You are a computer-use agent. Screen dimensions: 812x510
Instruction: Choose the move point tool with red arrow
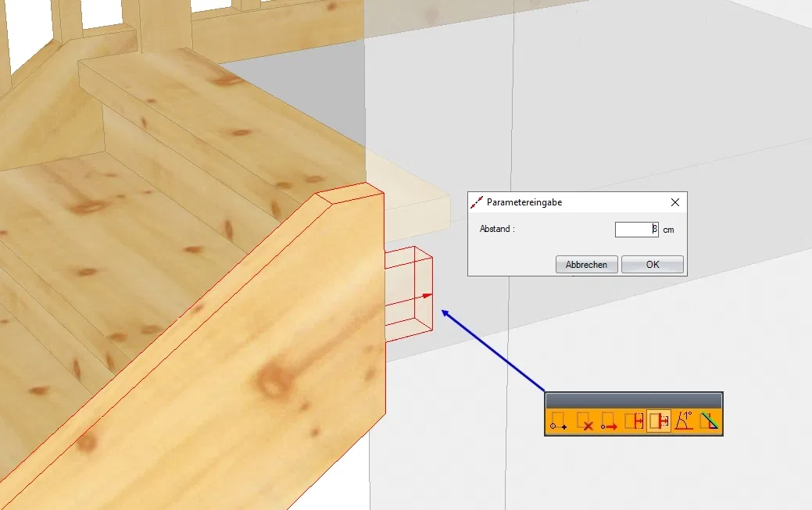609,422
